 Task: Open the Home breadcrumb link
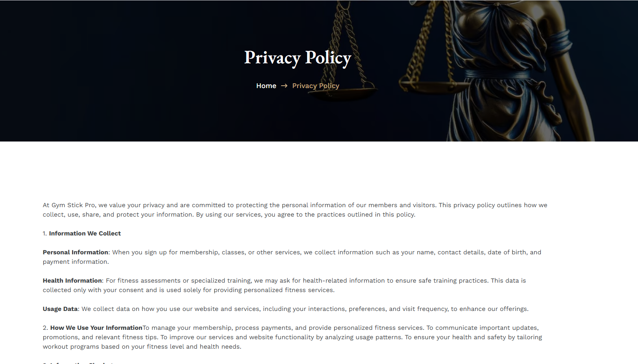click(266, 86)
